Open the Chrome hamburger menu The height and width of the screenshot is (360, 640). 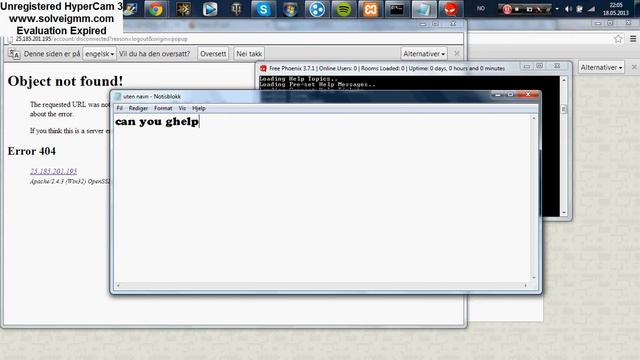pyautogui.click(x=633, y=39)
